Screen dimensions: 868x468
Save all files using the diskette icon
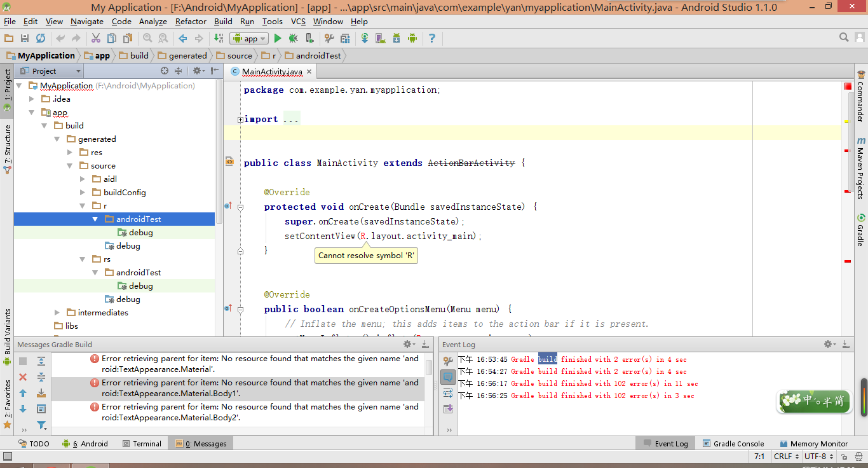(x=25, y=39)
